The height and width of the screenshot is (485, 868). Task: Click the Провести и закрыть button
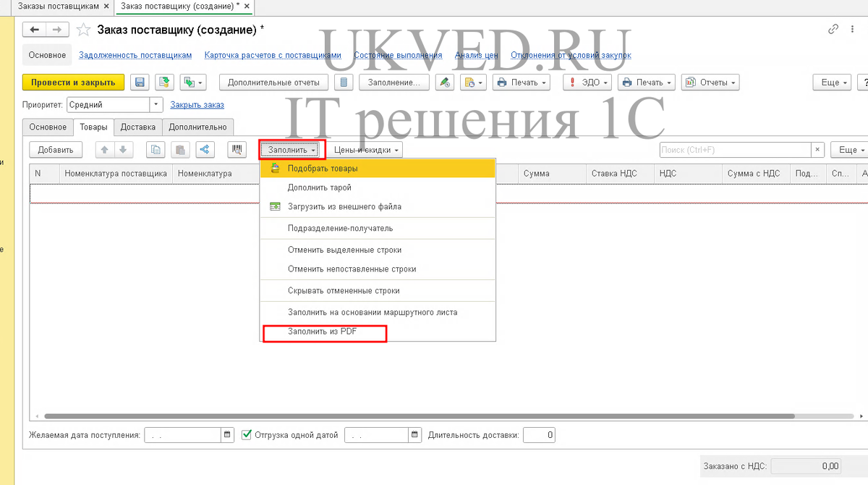pos(73,82)
